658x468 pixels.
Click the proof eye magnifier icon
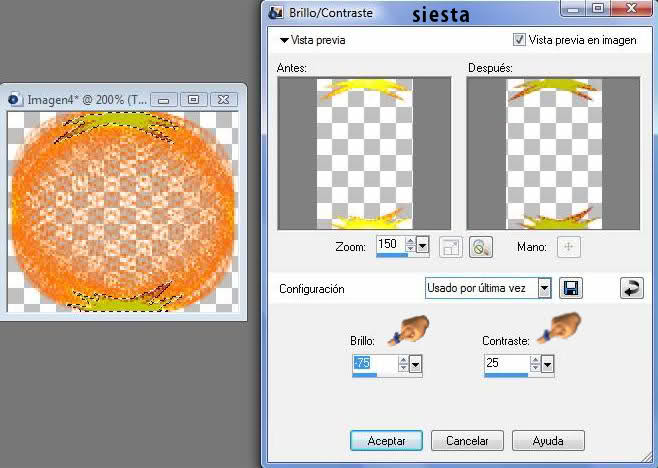[x=481, y=247]
